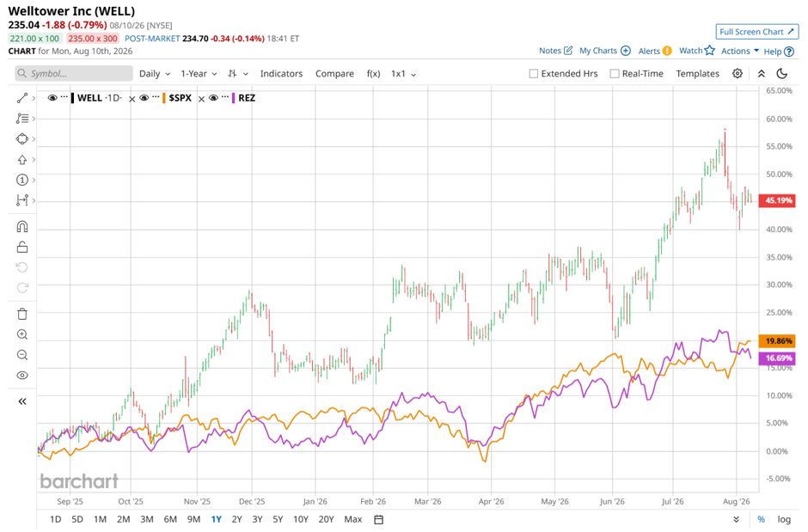Hide all drawings with eye icon

22,376
